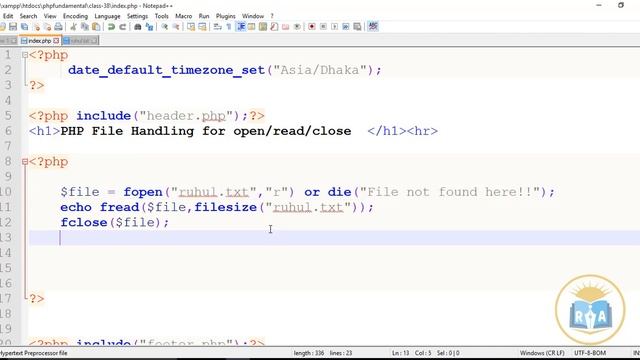This screenshot has width=640, height=360.
Task: Click the Ln : 13 Col : 5 status field
Action: 411,353
